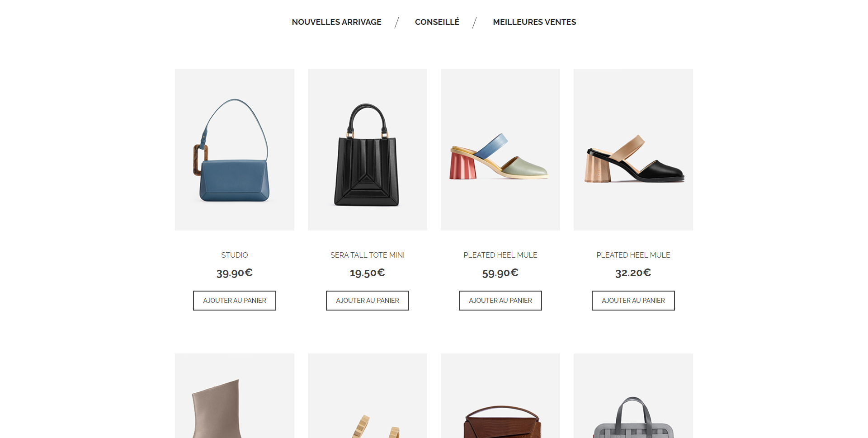Add Sera Tall Tote Mini to cart
Screen dimensions: 868x438
point(368,301)
